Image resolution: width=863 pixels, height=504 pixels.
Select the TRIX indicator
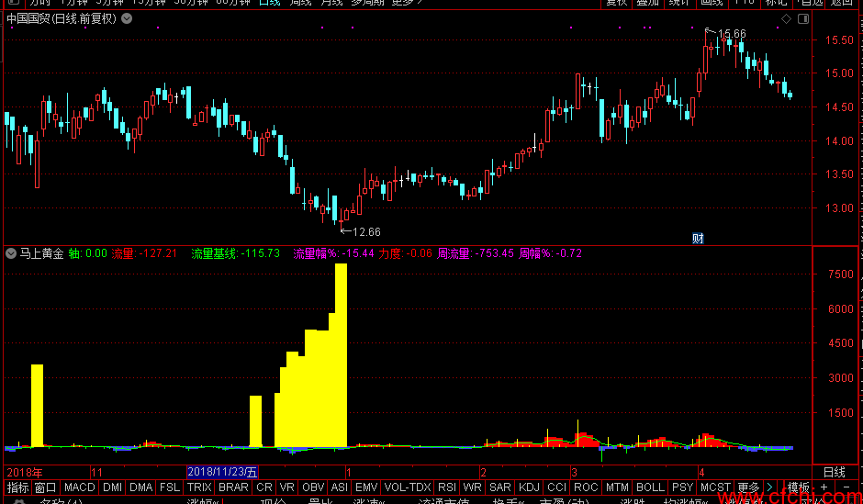(x=199, y=487)
